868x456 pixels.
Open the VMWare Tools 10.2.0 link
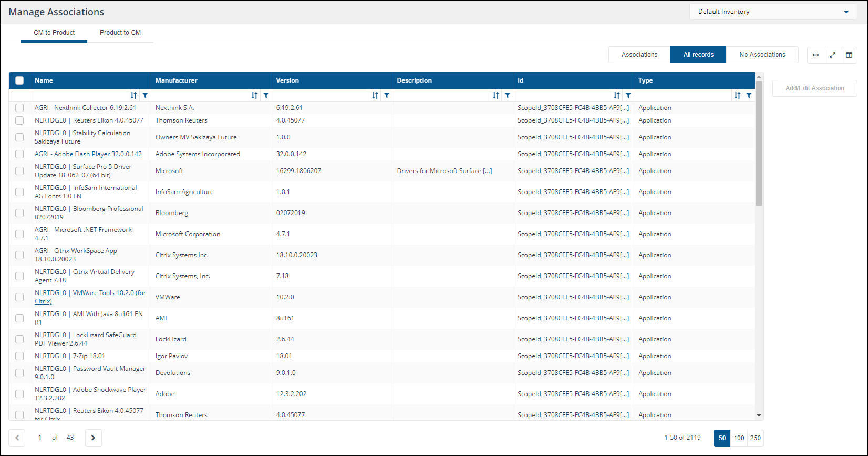(90, 293)
